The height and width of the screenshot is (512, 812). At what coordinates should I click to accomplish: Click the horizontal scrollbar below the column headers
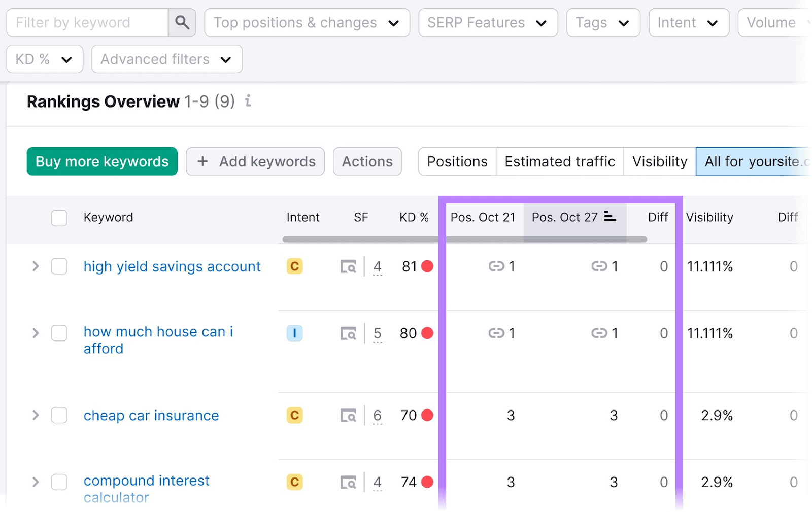point(457,238)
